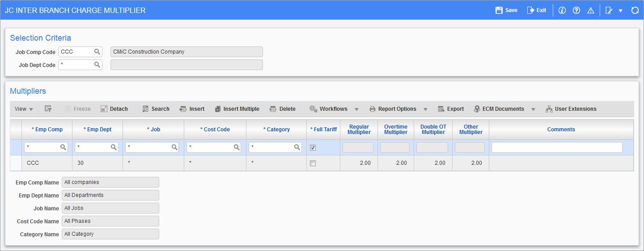Click the warning triangle icon
This screenshot has height=251, width=644.
(x=591, y=10)
